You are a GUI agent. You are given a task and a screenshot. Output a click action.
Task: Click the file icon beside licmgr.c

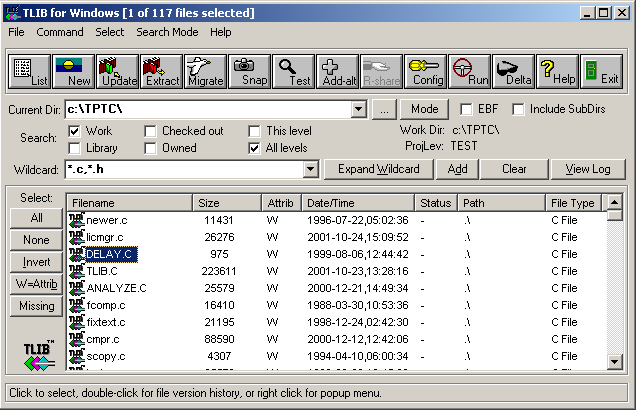tap(77, 237)
